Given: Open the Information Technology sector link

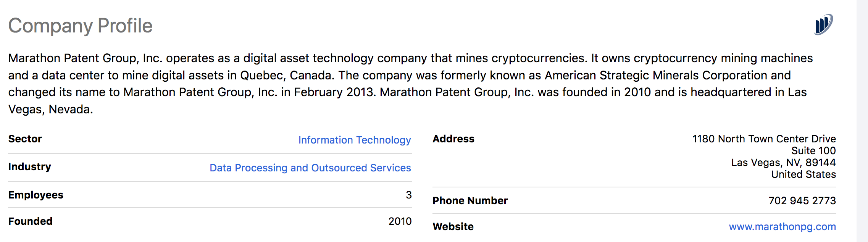Looking at the screenshot, I should click(355, 140).
